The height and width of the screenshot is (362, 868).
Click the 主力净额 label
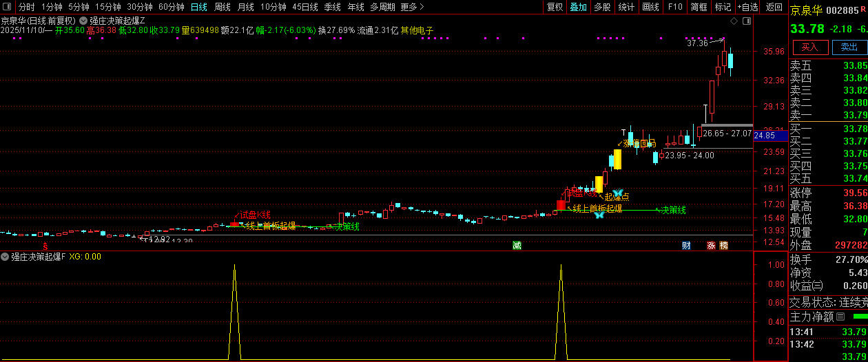pyautogui.click(x=812, y=317)
